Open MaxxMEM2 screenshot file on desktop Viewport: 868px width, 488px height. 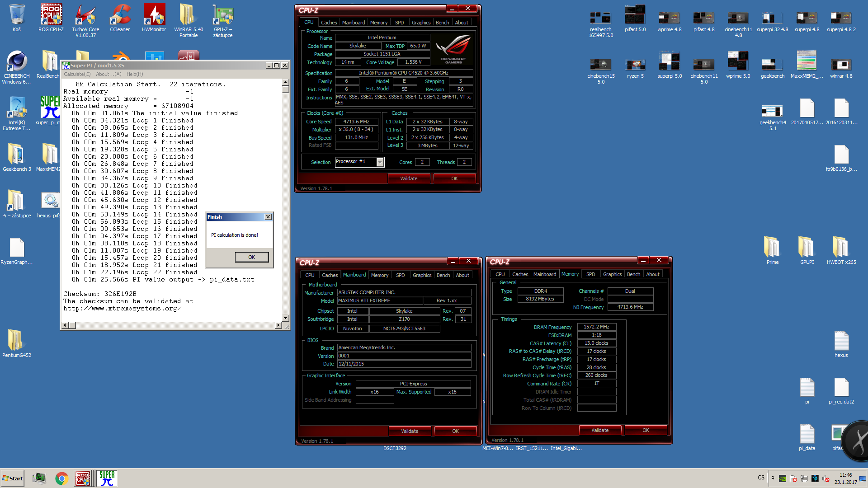807,64
